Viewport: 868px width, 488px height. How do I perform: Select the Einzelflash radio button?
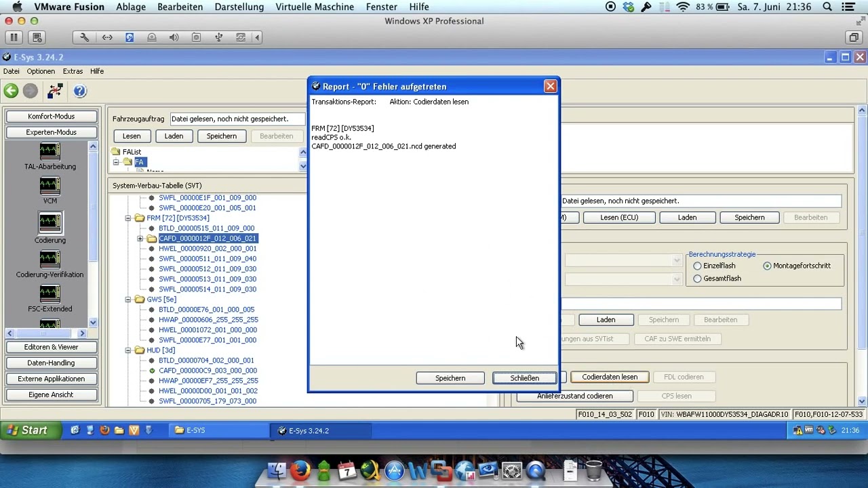pyautogui.click(x=697, y=266)
